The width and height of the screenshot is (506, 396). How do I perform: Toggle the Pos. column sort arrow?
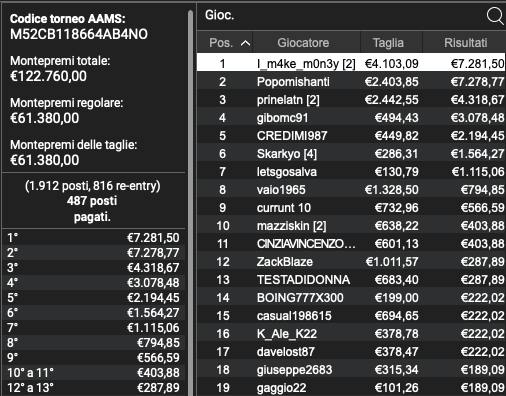click(x=245, y=43)
